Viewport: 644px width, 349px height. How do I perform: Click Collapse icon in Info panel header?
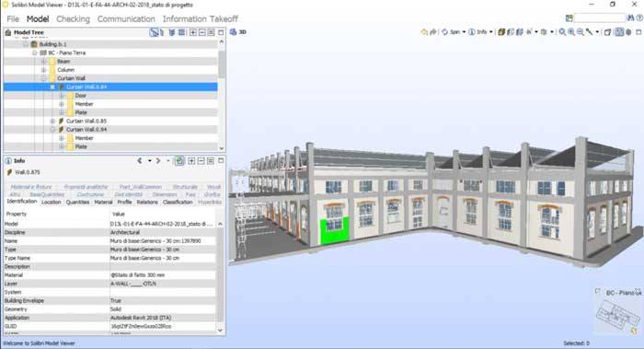pyautogui.click(x=201, y=161)
